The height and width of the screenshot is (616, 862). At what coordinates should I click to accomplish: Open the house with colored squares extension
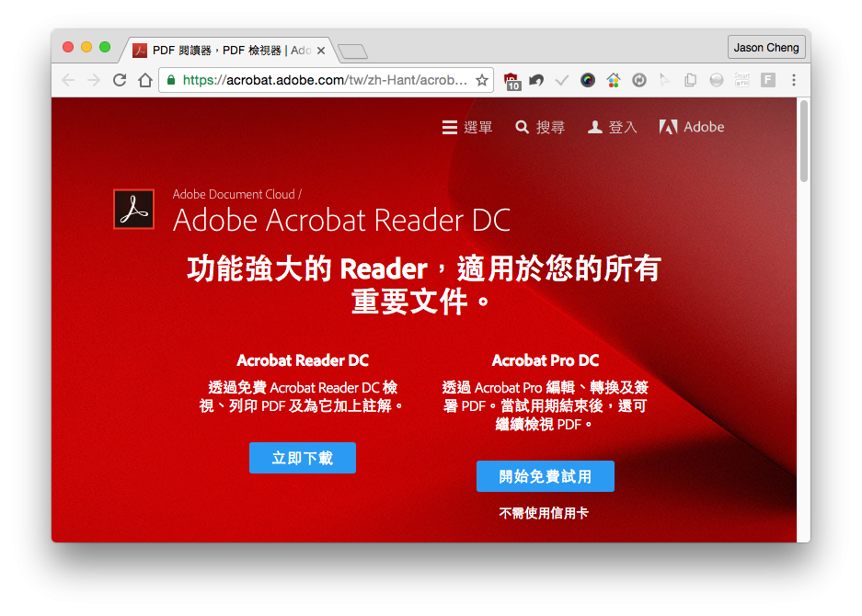(614, 80)
